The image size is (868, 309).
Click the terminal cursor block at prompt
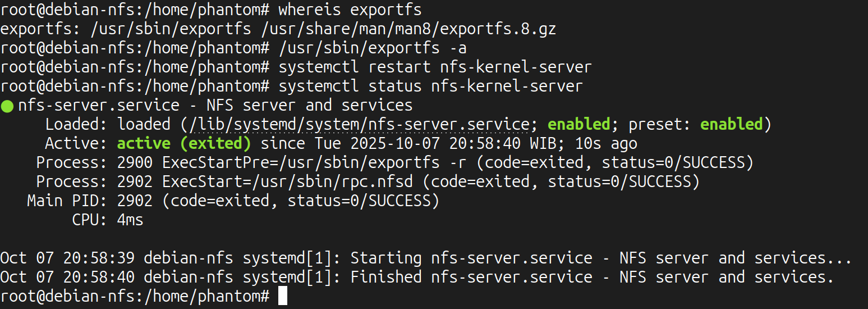[283, 296]
